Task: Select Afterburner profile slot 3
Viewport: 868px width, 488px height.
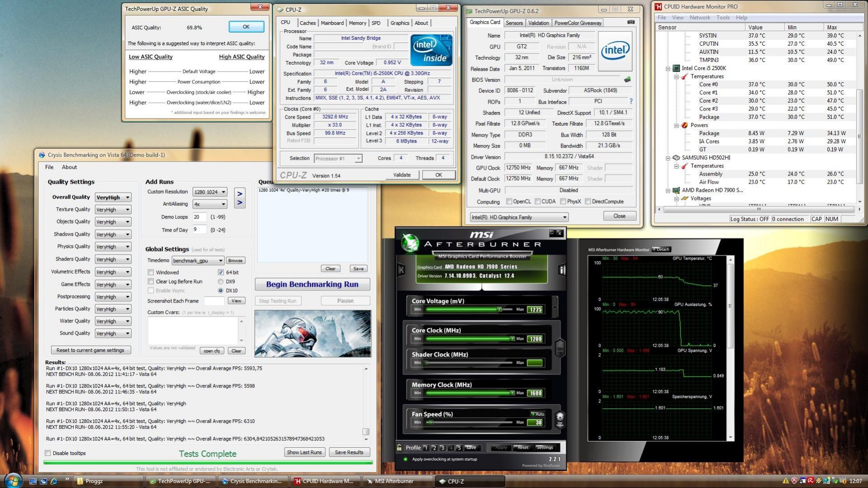Action: pos(442,448)
